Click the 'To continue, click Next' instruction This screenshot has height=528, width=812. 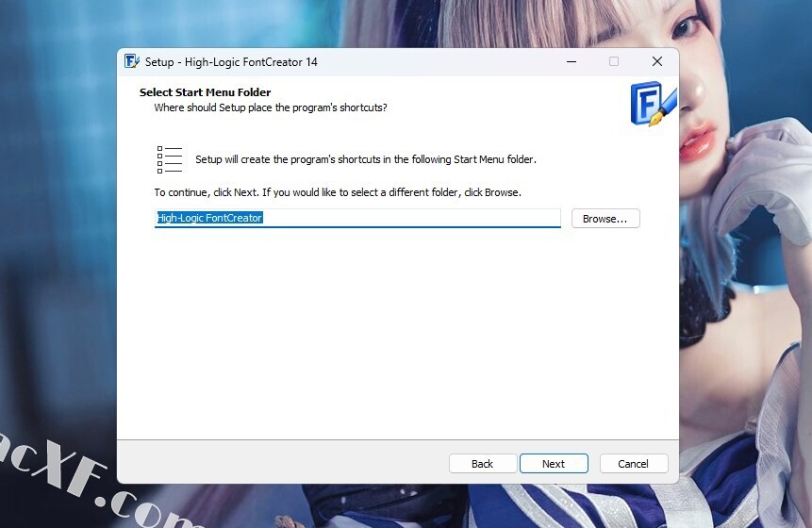click(x=337, y=192)
